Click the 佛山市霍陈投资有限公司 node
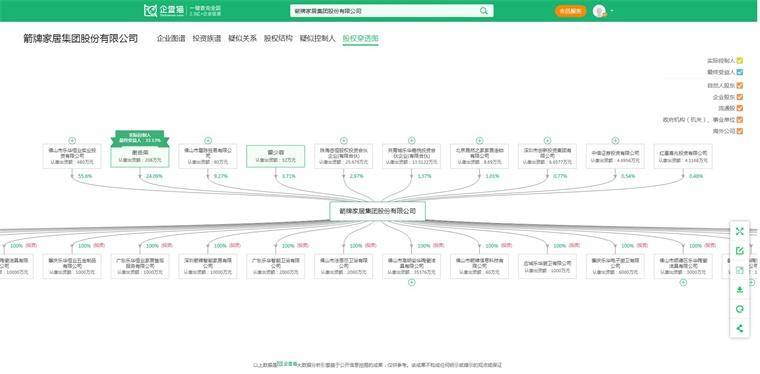Viewport: 760px width, 374px height. pos(208,156)
